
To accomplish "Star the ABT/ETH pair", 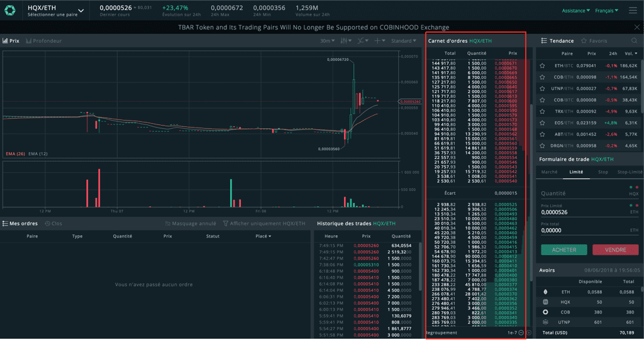I will click(542, 134).
